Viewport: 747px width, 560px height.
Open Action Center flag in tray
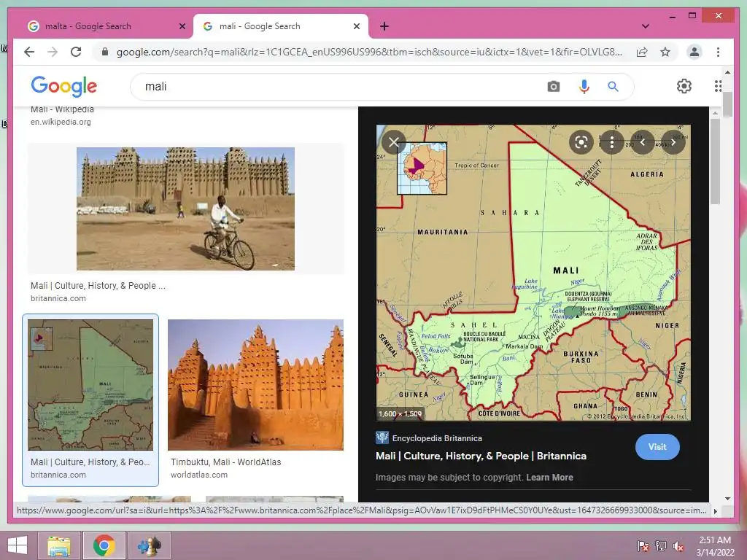pyautogui.click(x=643, y=546)
